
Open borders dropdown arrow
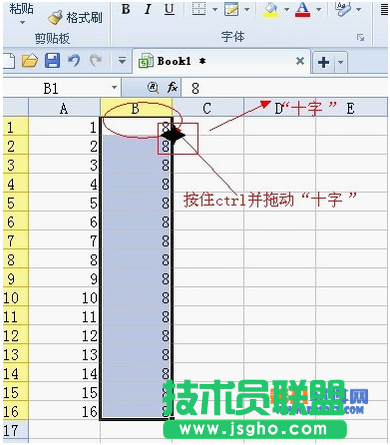215,9
